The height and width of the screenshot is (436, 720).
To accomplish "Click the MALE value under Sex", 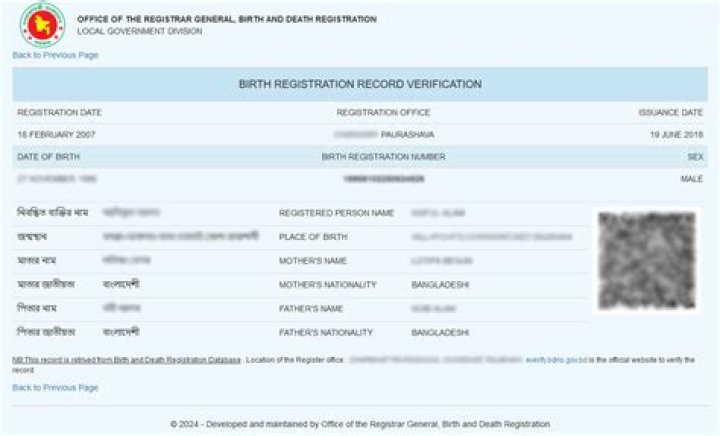I will tap(691, 179).
